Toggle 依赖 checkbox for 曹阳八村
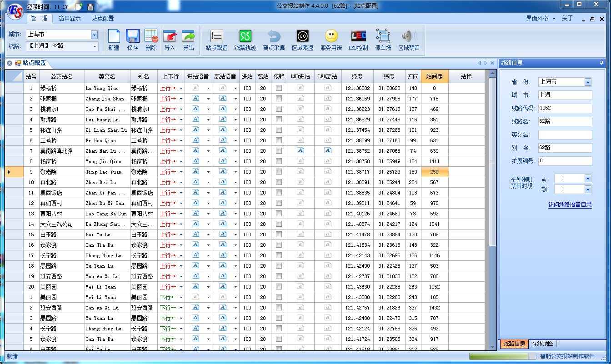The height and width of the screenshot is (364, 611). [x=279, y=214]
